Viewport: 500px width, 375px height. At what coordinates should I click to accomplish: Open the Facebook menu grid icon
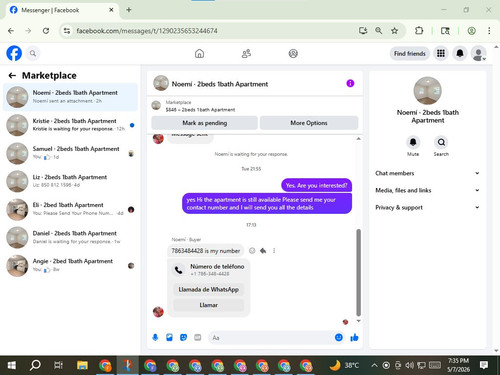(x=441, y=53)
